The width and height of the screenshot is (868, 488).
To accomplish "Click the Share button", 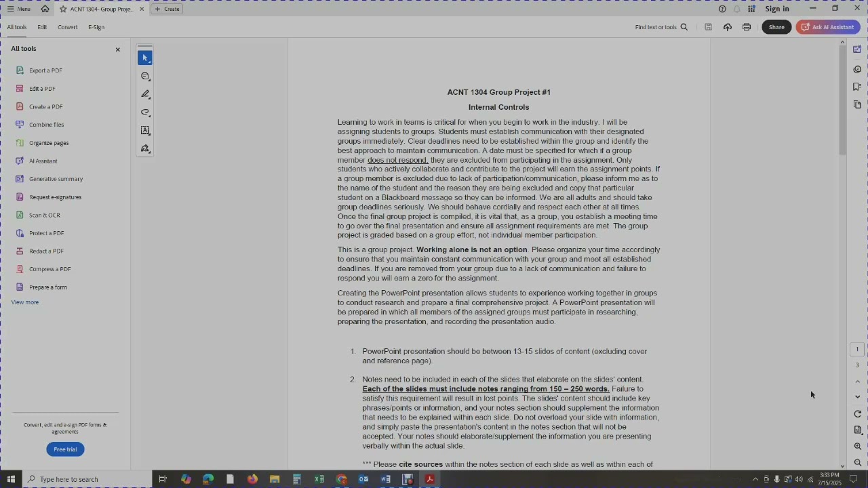I will tap(776, 27).
